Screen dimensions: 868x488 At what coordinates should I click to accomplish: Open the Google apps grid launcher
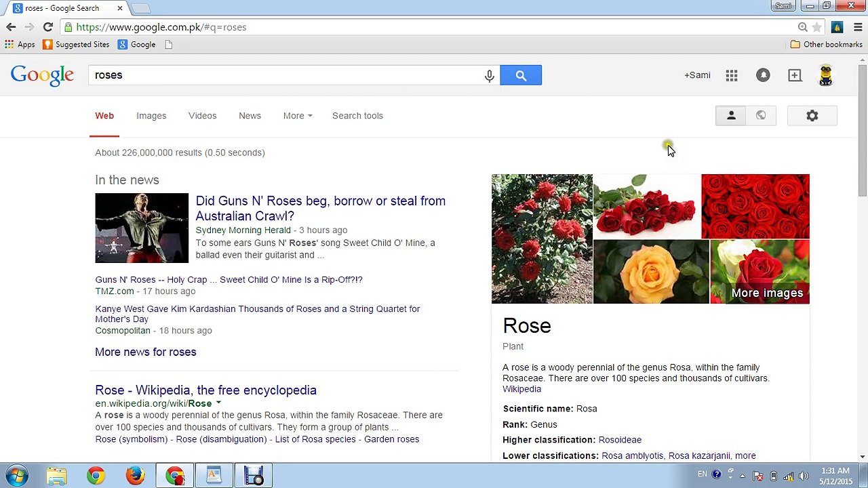(732, 75)
